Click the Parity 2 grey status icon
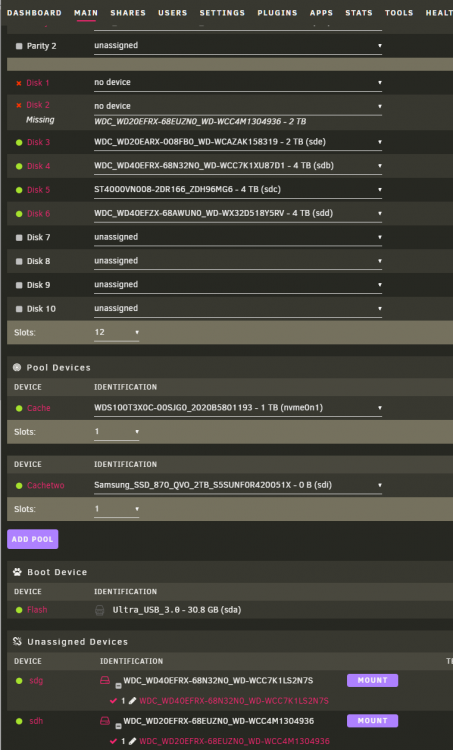 tap(19, 46)
